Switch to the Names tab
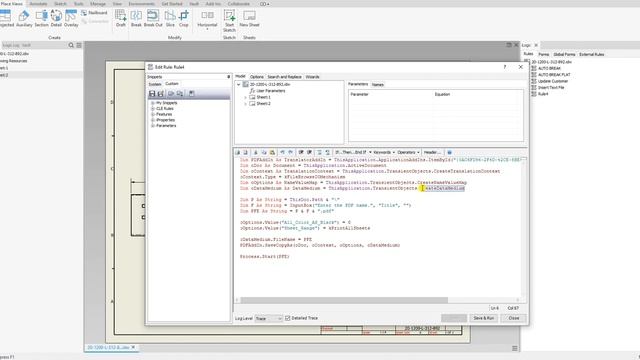The width and height of the screenshot is (640, 360). [x=378, y=84]
